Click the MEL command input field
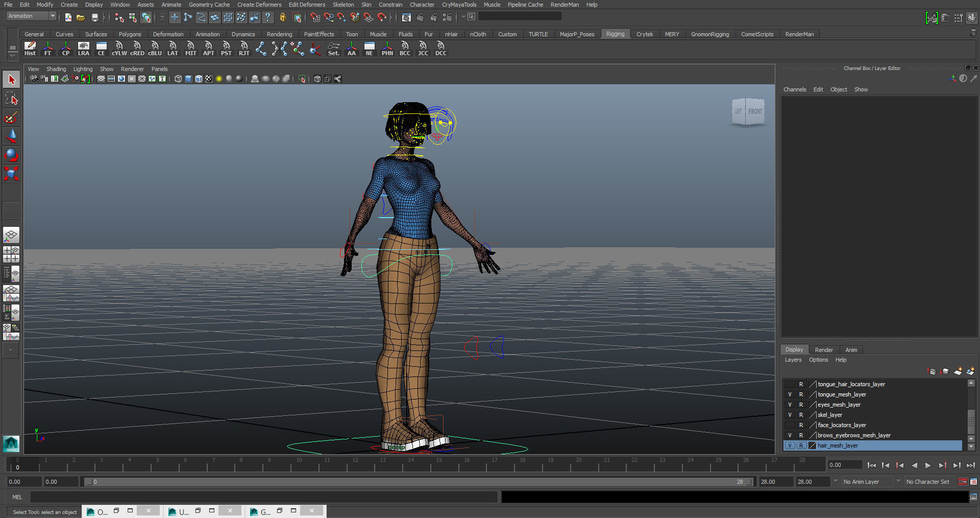The height and width of the screenshot is (518, 980). point(263,497)
